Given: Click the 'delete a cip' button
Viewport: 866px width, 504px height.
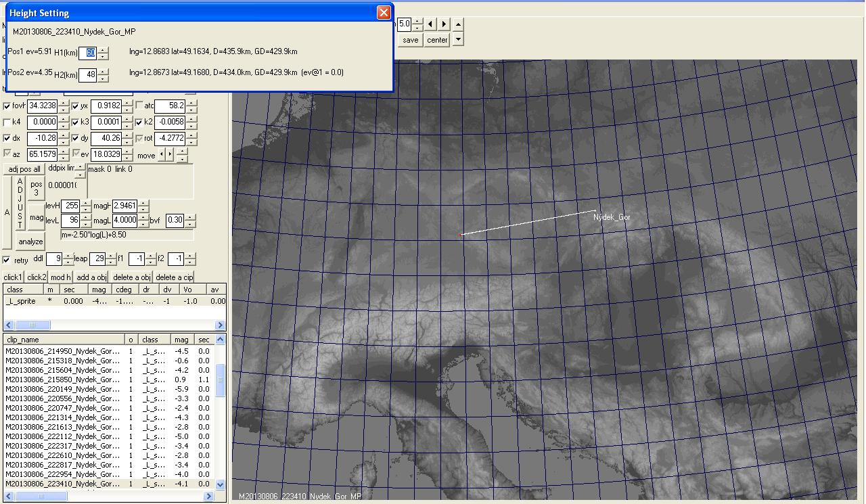Looking at the screenshot, I should point(175,277).
